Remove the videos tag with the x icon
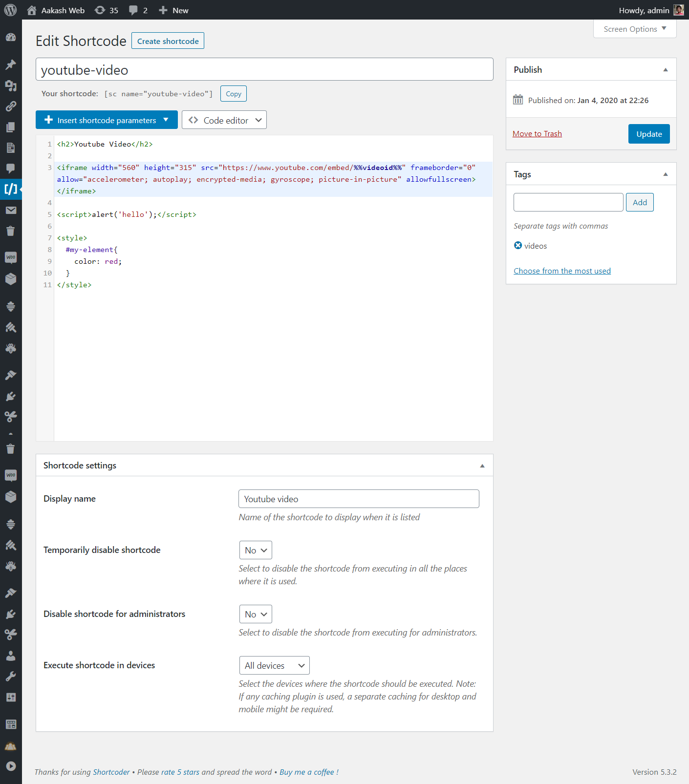The image size is (689, 784). 518,245
